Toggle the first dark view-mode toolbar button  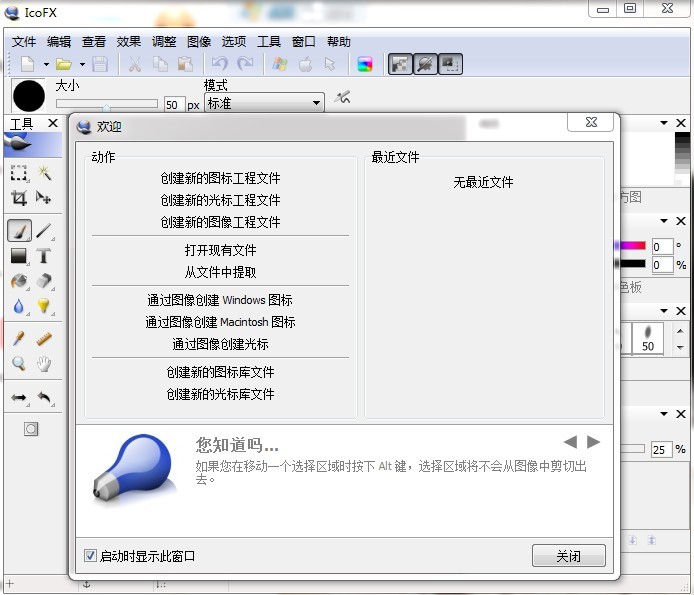point(400,65)
